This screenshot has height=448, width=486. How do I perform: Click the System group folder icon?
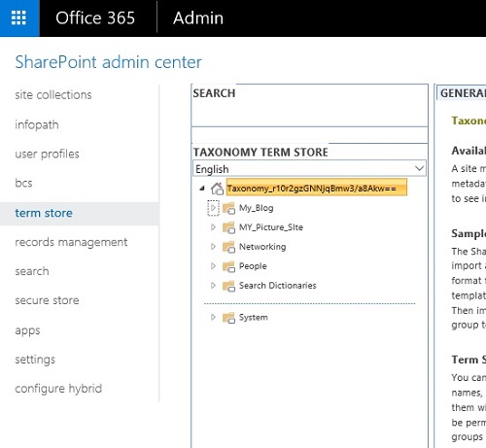(228, 318)
